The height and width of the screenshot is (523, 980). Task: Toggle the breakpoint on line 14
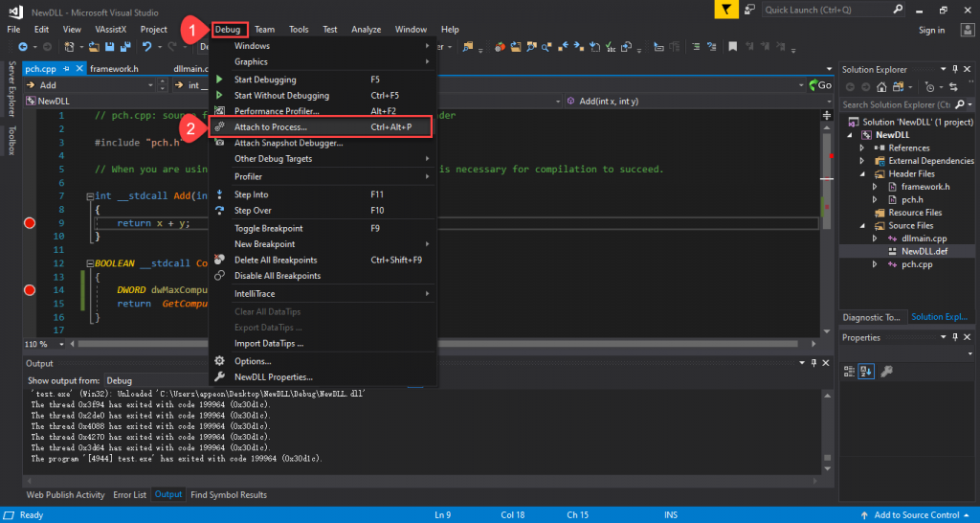pyautogui.click(x=29, y=289)
